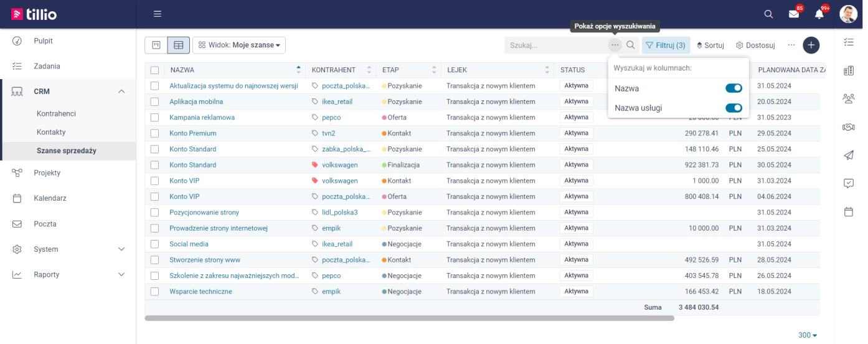Viewport: 868px width, 344px height.
Task: Expand the System sidebar section
Action: 121,249
